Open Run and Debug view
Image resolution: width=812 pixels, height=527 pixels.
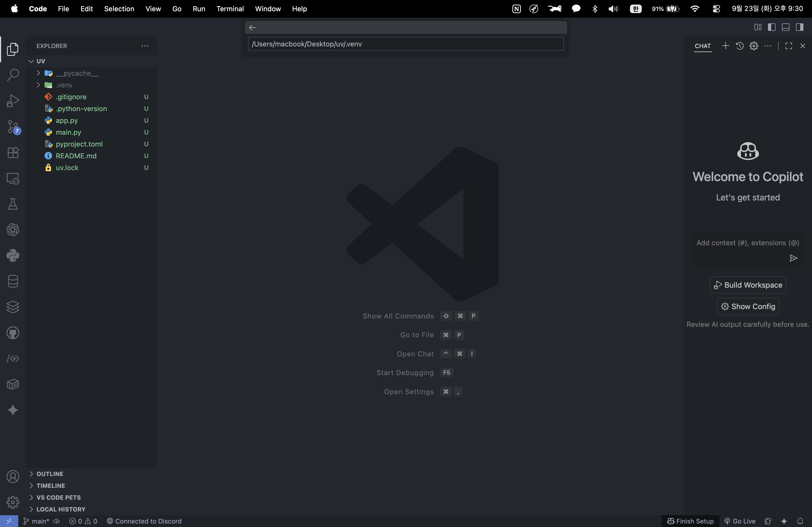[x=13, y=101]
